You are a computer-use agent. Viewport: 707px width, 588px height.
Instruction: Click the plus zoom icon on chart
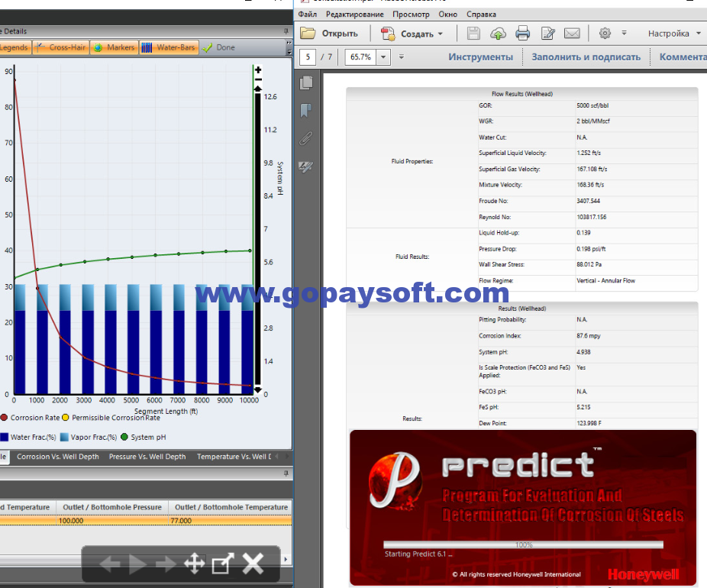258,70
